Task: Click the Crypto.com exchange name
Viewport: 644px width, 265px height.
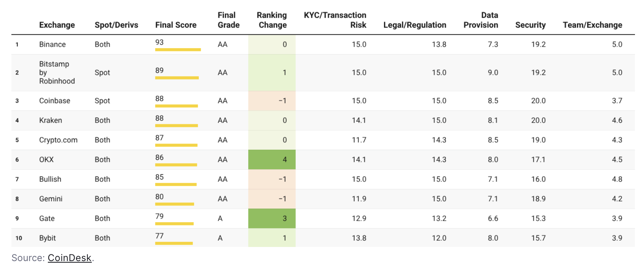Action: (x=58, y=140)
